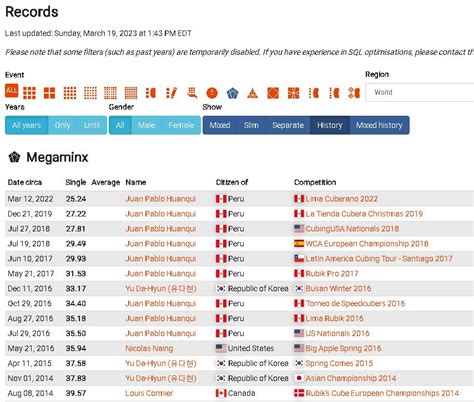
Task: Set Gender filter to Female
Action: [x=181, y=125]
